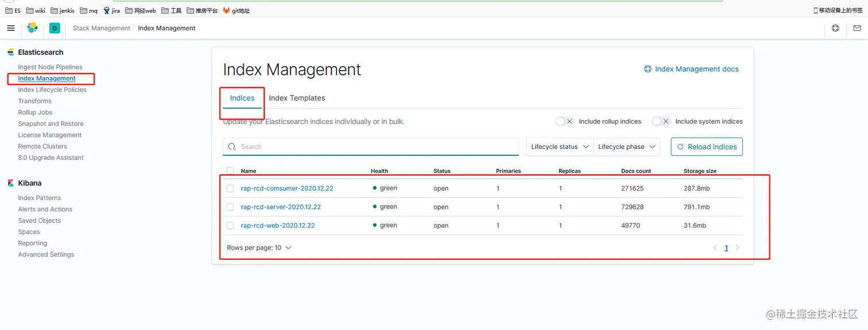Toggle Include rollup indices switch
Image resolution: width=868 pixels, height=330 pixels.
(565, 121)
